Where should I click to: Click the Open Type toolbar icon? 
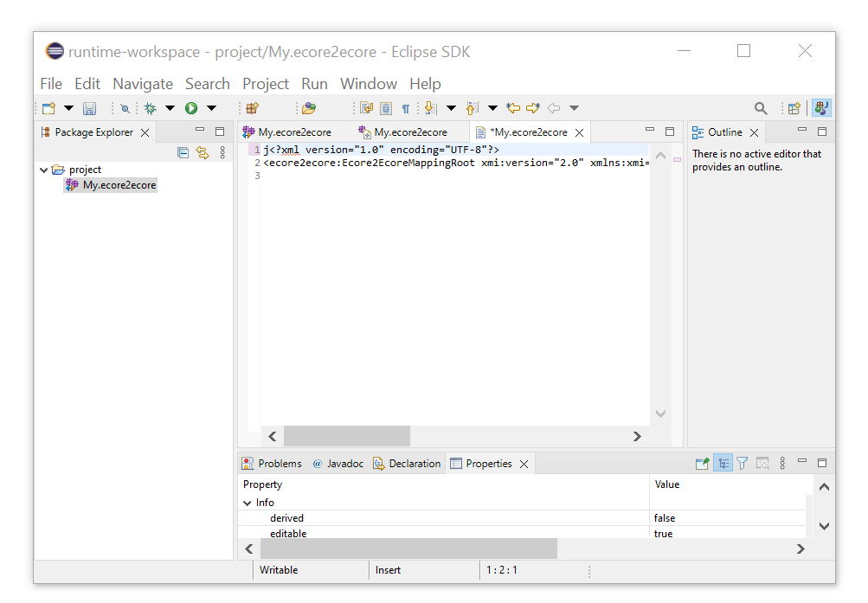tap(309, 108)
